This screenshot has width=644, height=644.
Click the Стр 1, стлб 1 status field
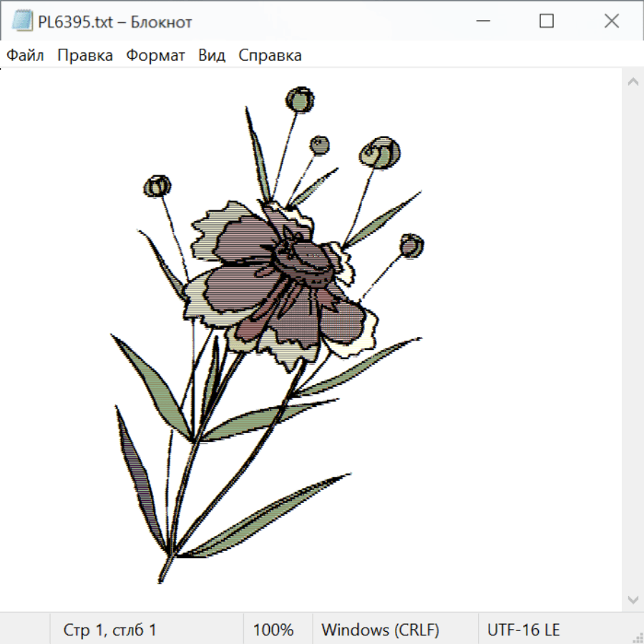(x=110, y=630)
